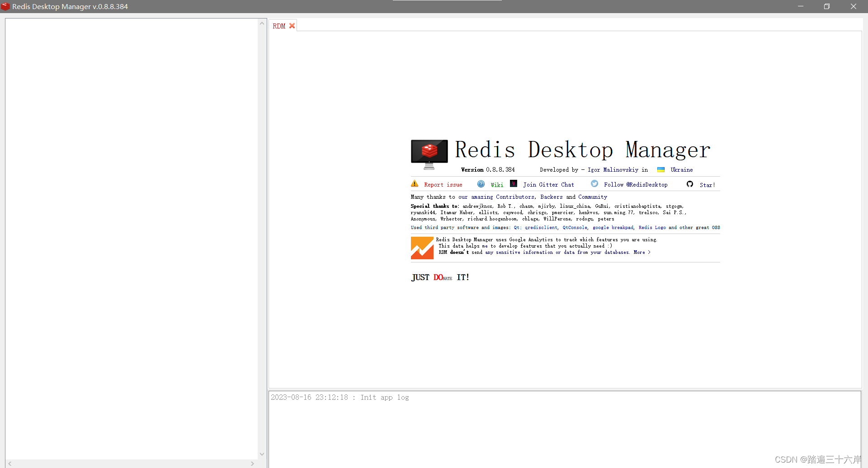Screen dimensions: 868x468
Task: Click the Igor Malinovskiy developer link
Action: 613,170
